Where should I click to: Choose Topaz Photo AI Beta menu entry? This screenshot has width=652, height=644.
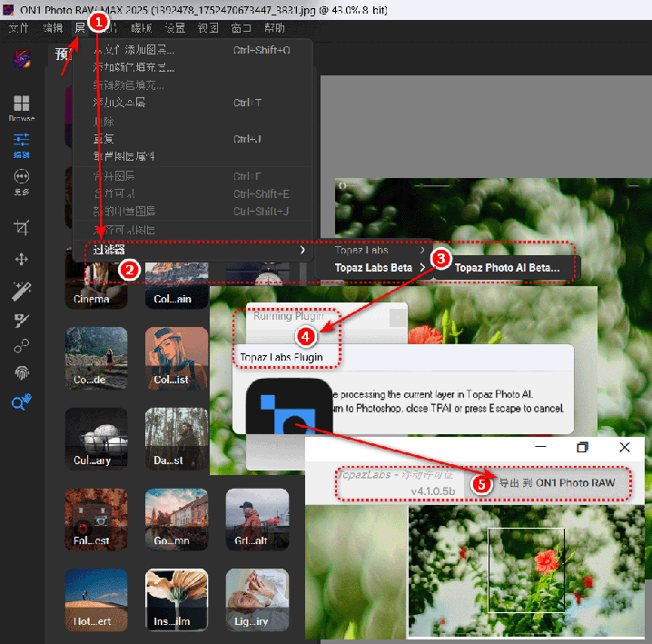click(507, 268)
